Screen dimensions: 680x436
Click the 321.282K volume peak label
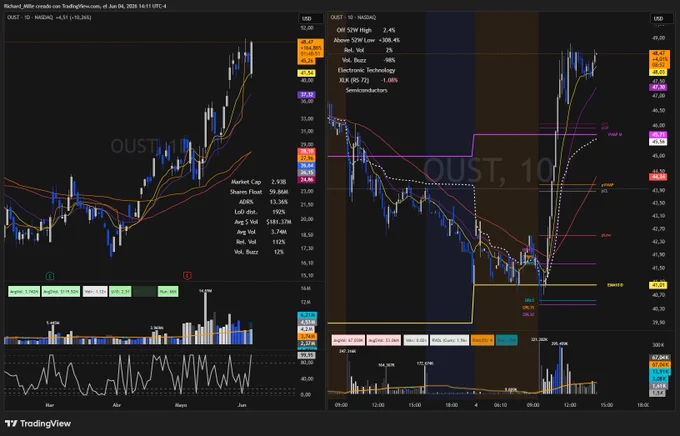tap(539, 339)
